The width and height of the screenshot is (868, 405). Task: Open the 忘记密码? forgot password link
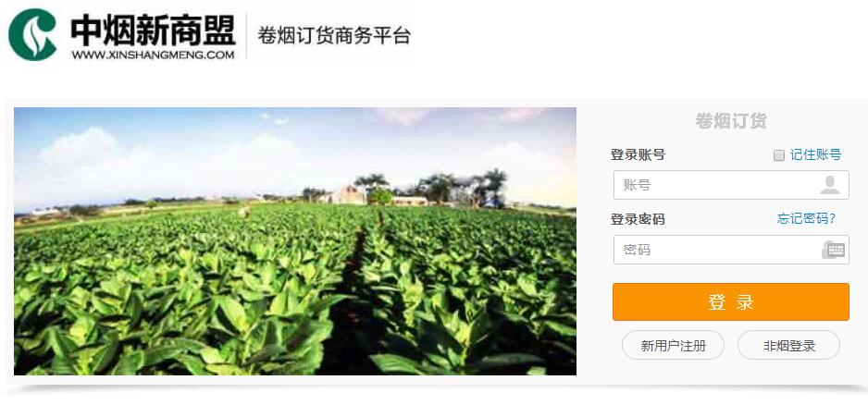[x=806, y=218]
